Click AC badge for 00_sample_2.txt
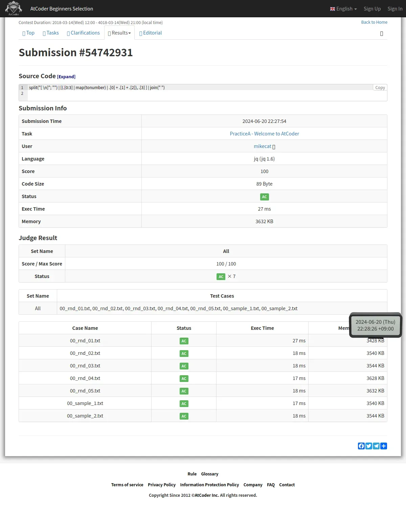406x532 pixels. point(184,416)
